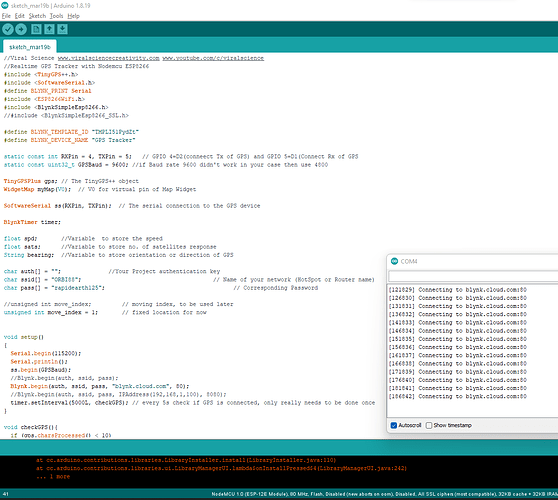Create a new sketch via the New icon
Image resolution: width=558 pixels, height=500 pixels.
(36, 29)
